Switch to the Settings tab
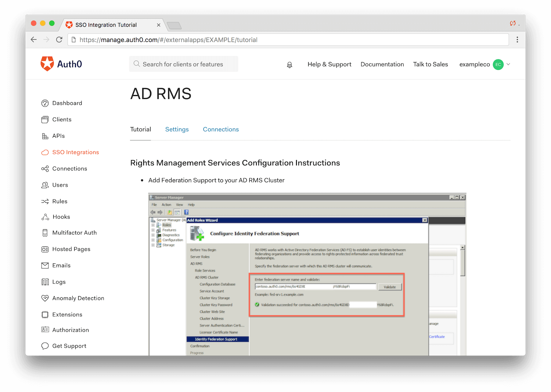551x392 pixels. tap(177, 129)
